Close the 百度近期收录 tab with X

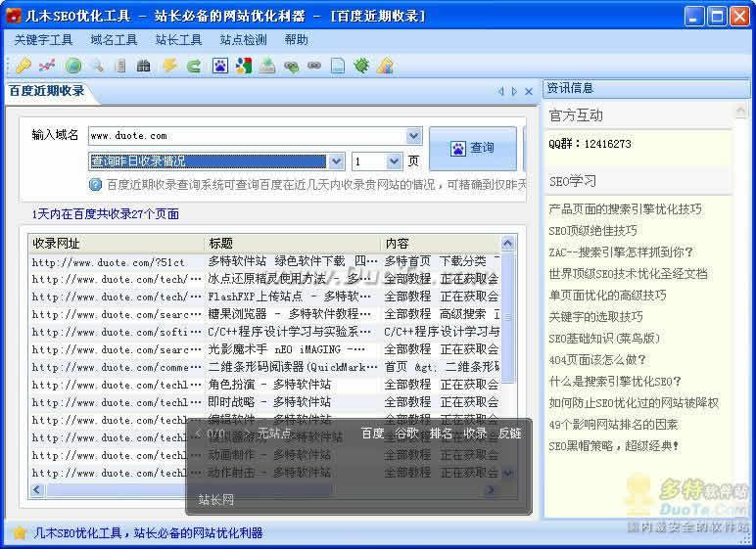(x=529, y=91)
